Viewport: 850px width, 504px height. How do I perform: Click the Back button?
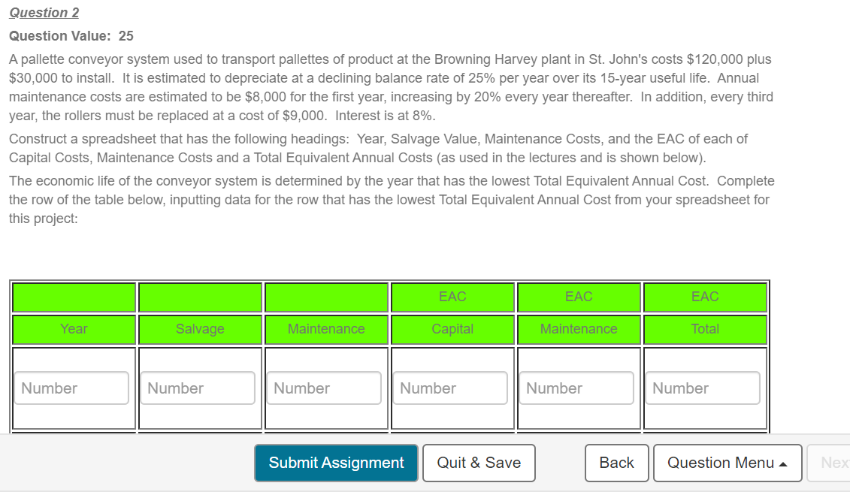pos(616,463)
